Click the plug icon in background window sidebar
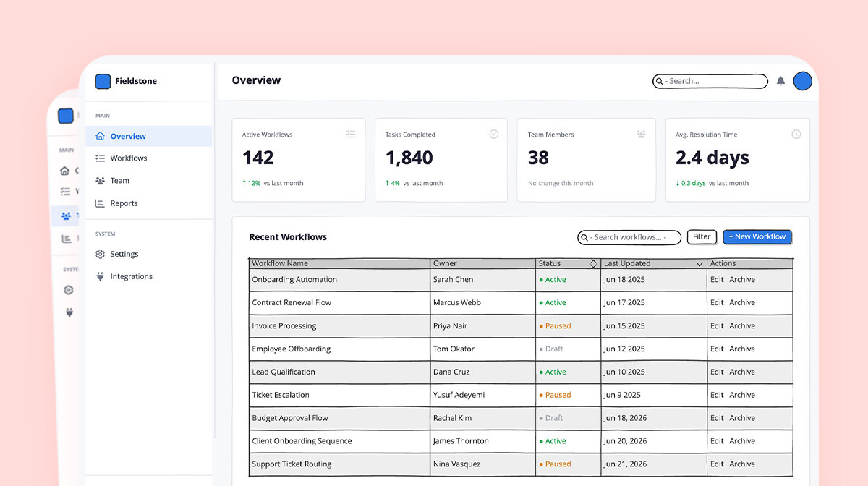This screenshot has height=486, width=868. click(x=69, y=312)
